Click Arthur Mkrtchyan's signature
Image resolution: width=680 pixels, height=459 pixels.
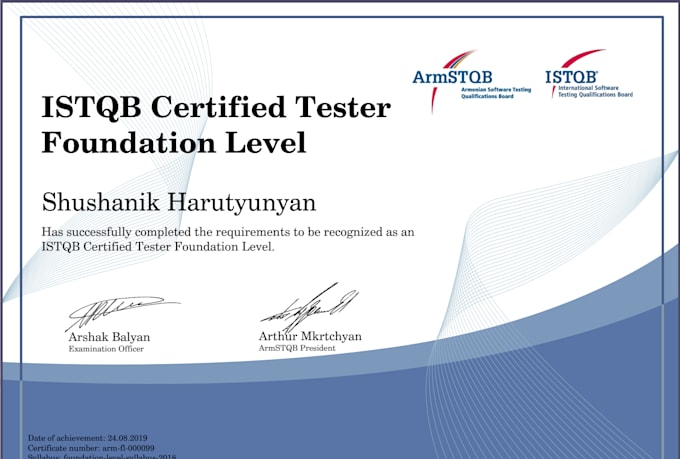click(309, 307)
